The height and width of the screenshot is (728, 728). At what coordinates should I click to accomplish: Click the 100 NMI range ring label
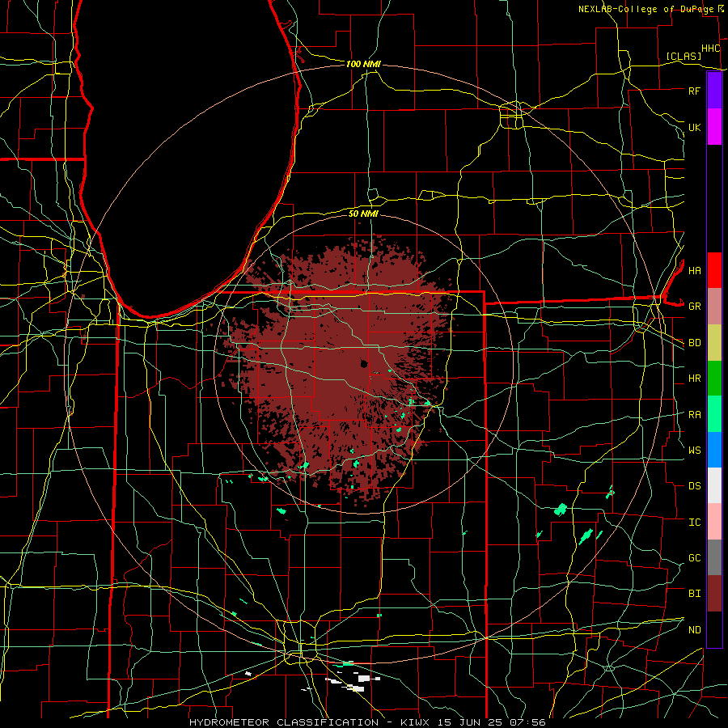(x=363, y=64)
